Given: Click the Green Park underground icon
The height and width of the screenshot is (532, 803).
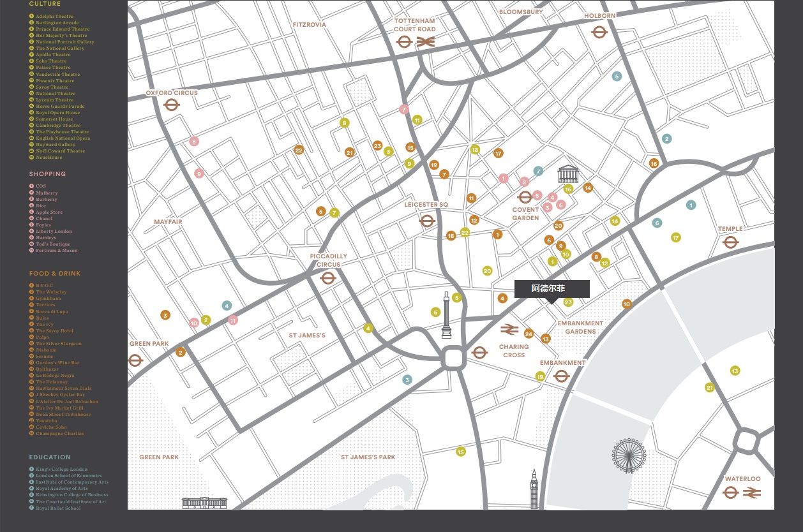Looking at the screenshot, I should pos(135,360).
